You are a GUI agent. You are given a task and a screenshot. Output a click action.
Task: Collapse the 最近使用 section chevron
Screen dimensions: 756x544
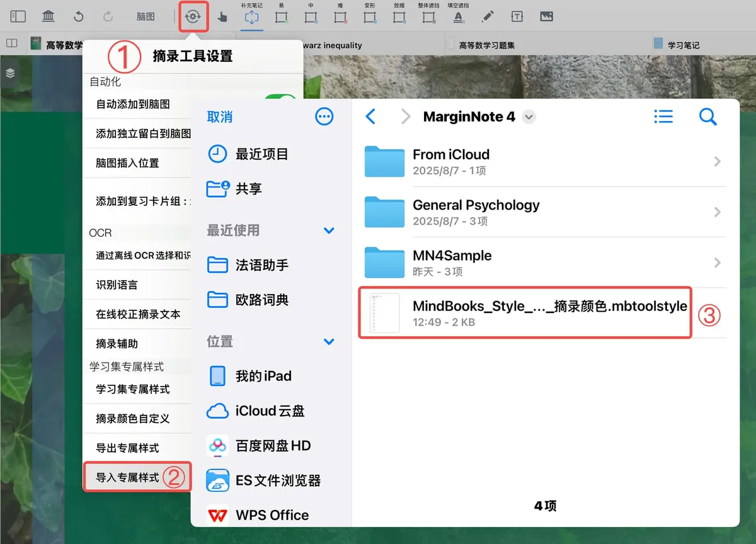(x=329, y=230)
